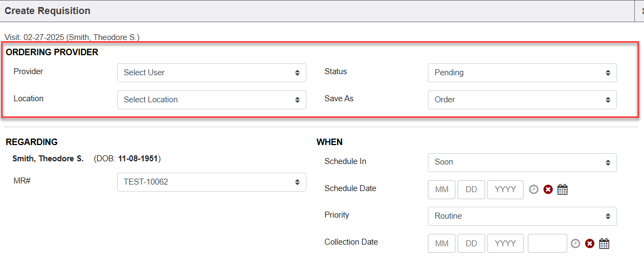Click into the Collection Date YYYY field
This screenshot has width=644, height=269.
pyautogui.click(x=505, y=244)
